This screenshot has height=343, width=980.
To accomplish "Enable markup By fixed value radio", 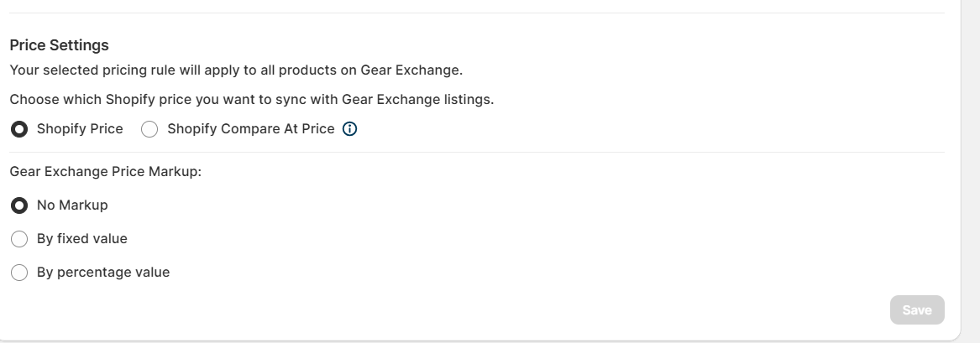I will pos(19,239).
